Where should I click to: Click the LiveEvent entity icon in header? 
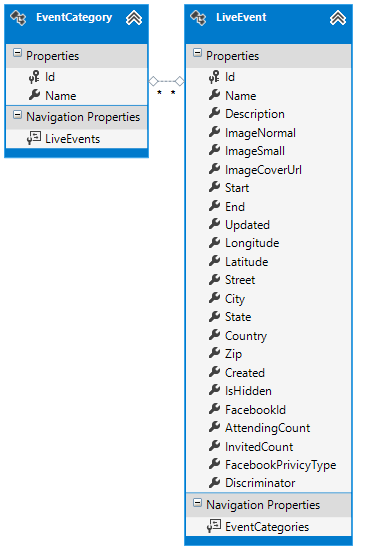coord(198,18)
